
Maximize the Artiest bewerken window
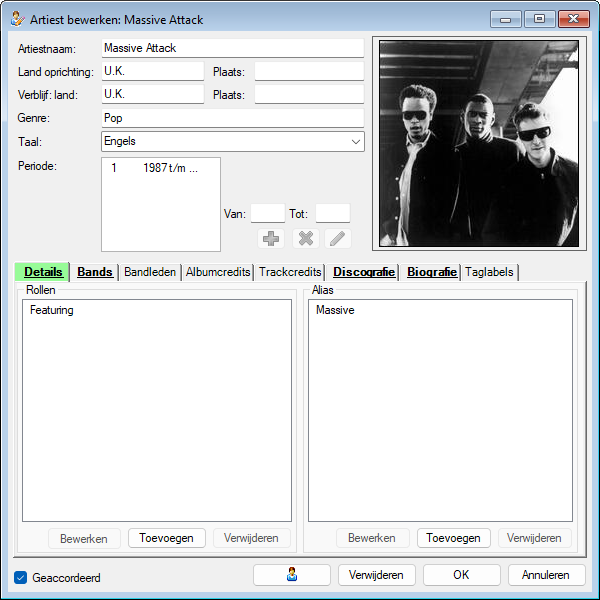coord(540,19)
